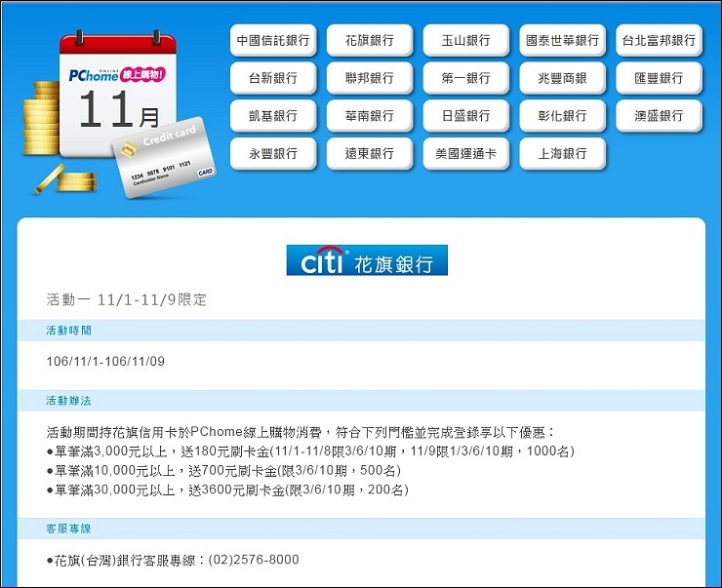Choose the 澳盛銀行 button
Viewport: 722px width, 588px height.
tap(659, 116)
